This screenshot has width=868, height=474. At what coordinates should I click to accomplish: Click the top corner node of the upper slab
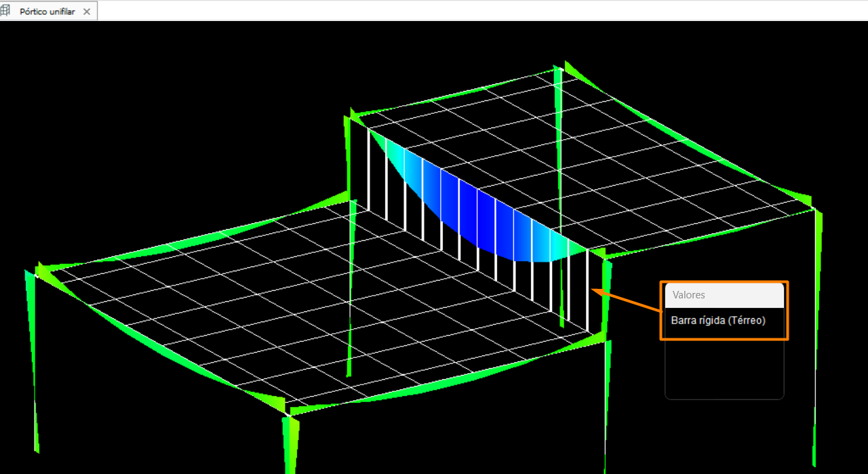click(x=557, y=68)
